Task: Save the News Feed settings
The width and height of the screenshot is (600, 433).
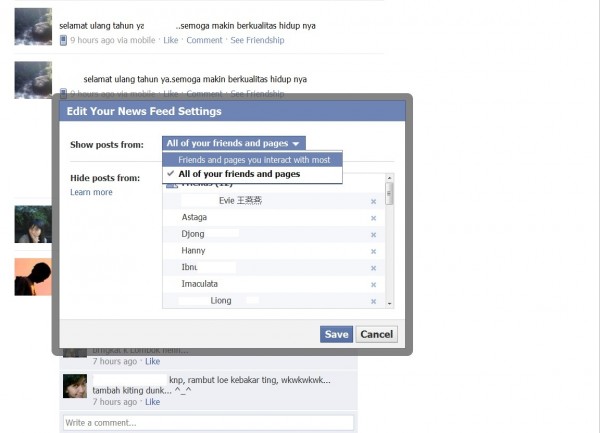Action: point(336,334)
